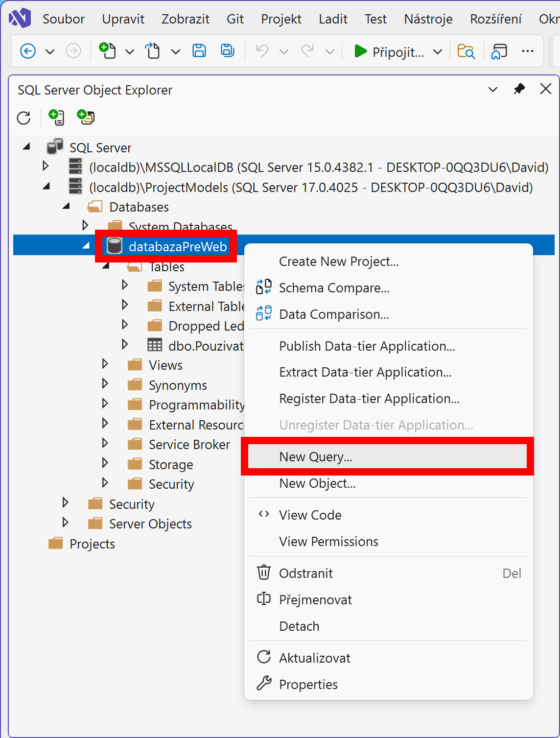560x738 pixels.
Task: Open the new item dropdown arrow
Action: [x=130, y=51]
